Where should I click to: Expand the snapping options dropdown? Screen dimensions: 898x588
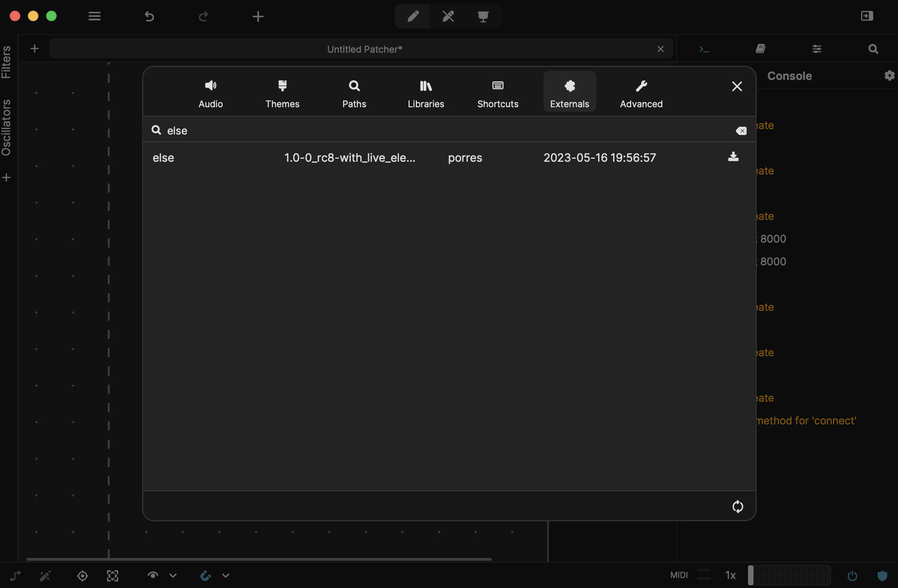tap(226, 576)
